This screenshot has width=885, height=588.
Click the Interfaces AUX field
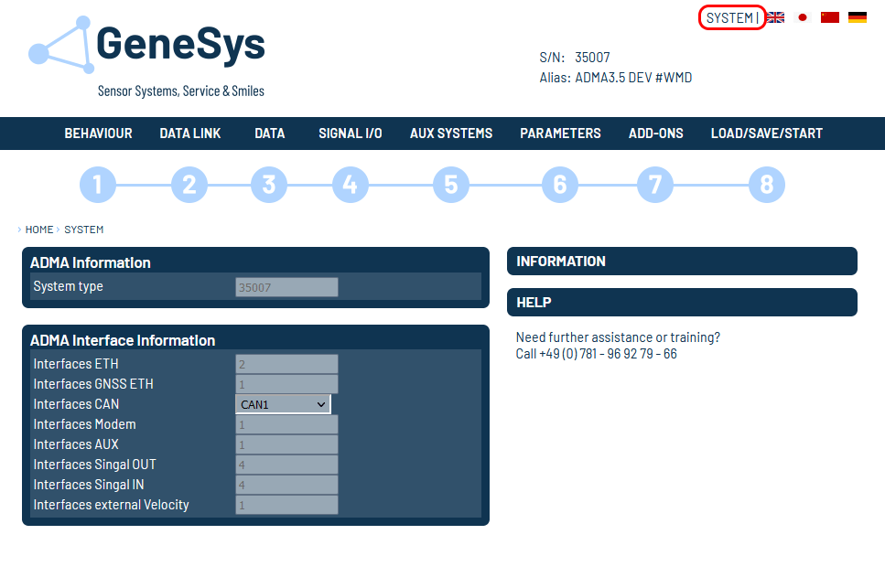286,444
